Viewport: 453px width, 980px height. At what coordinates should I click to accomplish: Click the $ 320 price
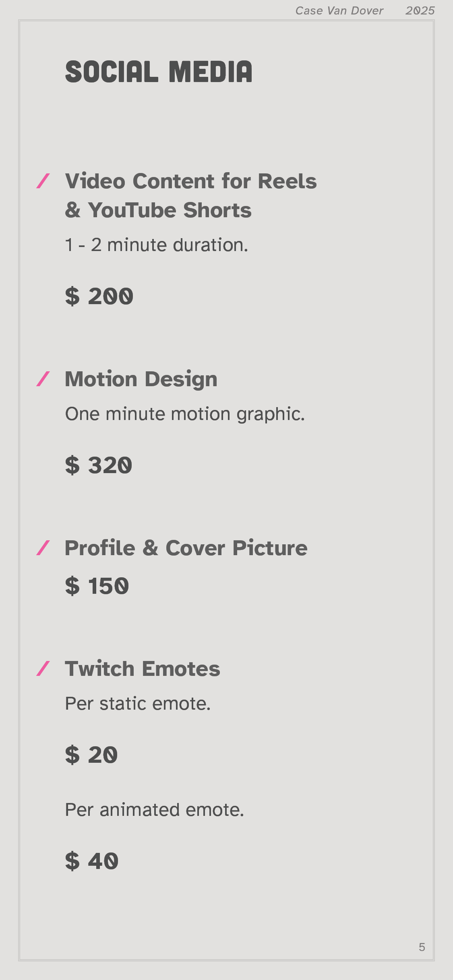(x=99, y=465)
